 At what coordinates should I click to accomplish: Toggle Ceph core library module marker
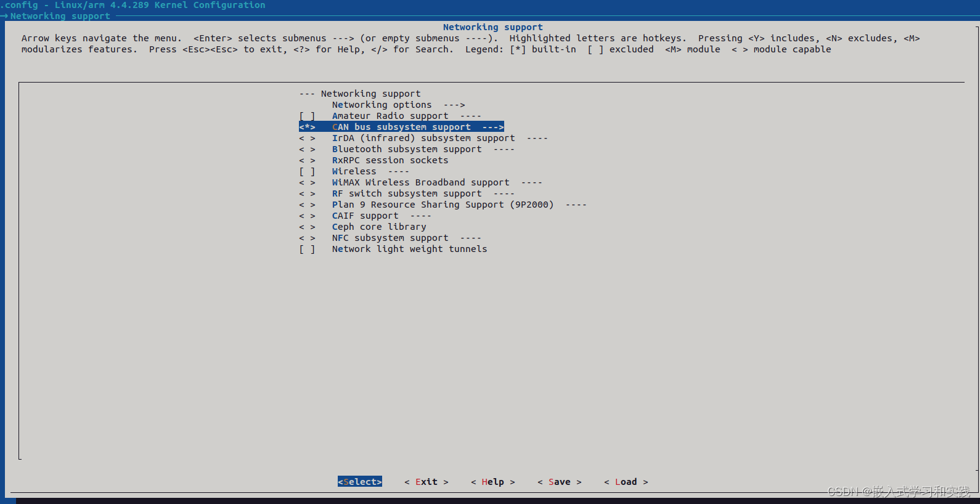coord(307,227)
